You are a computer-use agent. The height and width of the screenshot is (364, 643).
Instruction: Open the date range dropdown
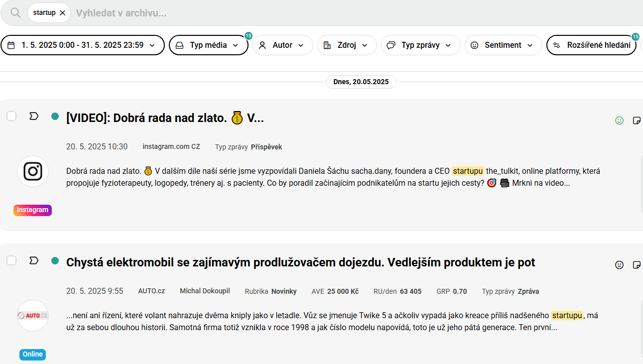pos(83,45)
